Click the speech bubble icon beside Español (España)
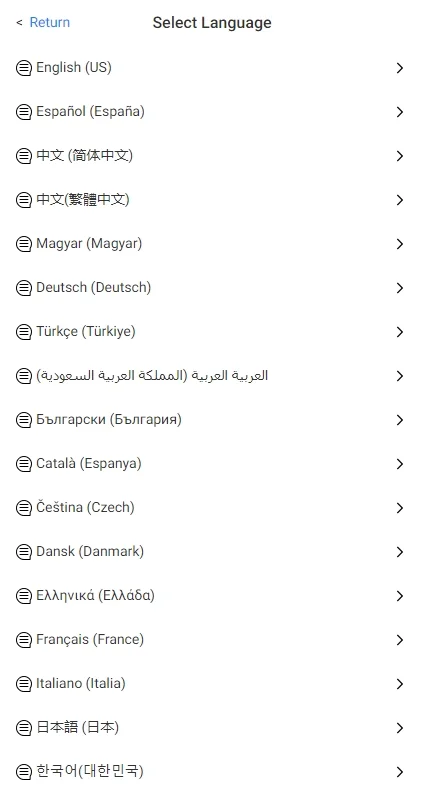 23,112
